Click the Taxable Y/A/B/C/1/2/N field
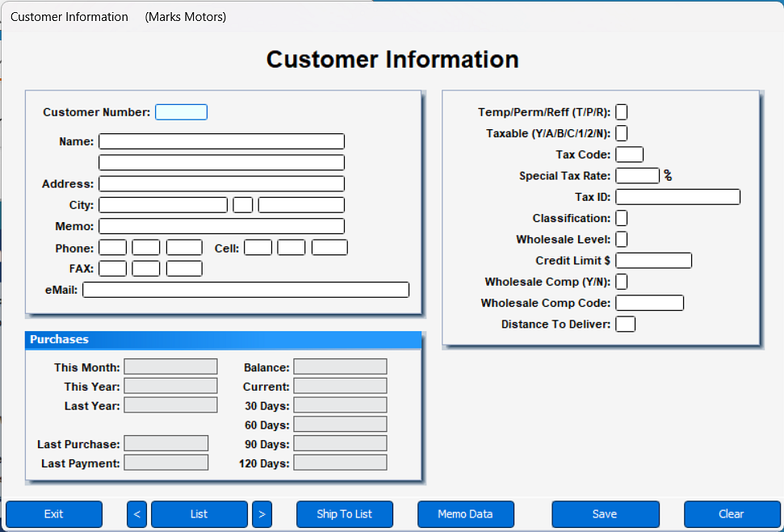Screen dimensions: 784x532 pyautogui.click(x=620, y=133)
